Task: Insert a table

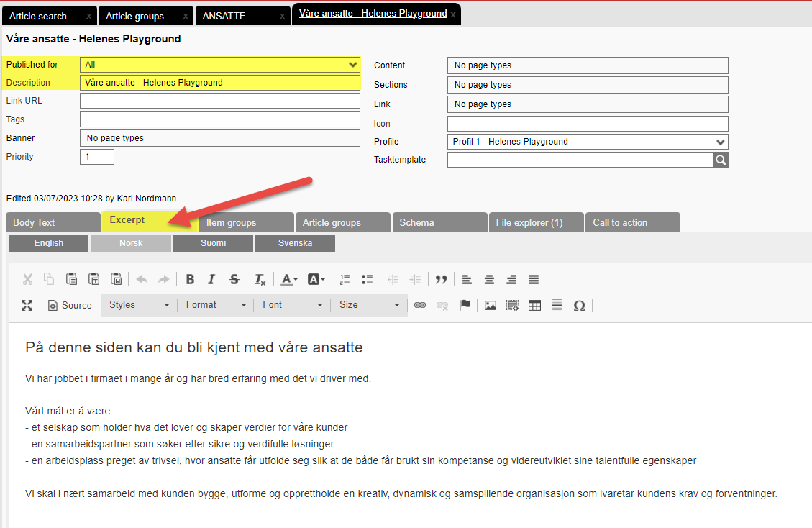Action: [x=534, y=305]
